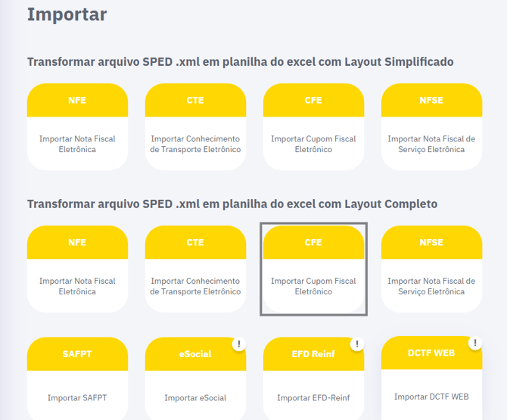Click the highlighted CFE card in Layout Completo

pos(313,269)
